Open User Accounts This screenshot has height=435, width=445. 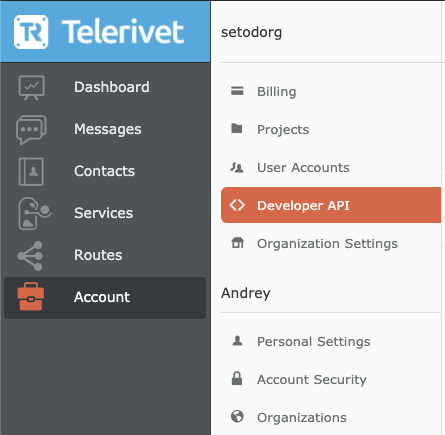303,167
